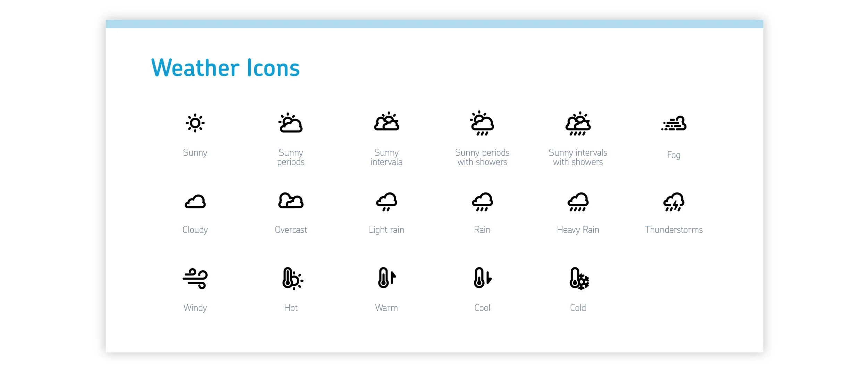868x389 pixels.
Task: Click the Windy swirl icon
Action: tap(195, 279)
